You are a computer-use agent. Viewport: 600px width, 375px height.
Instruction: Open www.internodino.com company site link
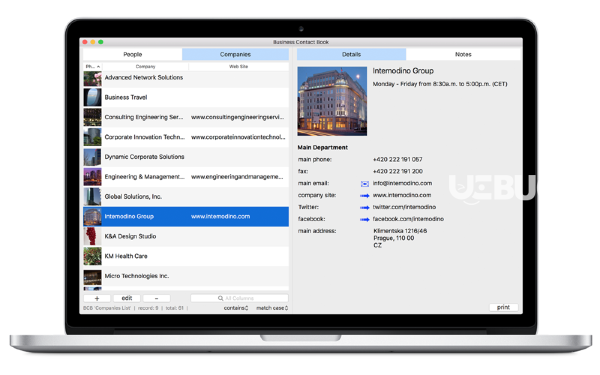pos(402,195)
